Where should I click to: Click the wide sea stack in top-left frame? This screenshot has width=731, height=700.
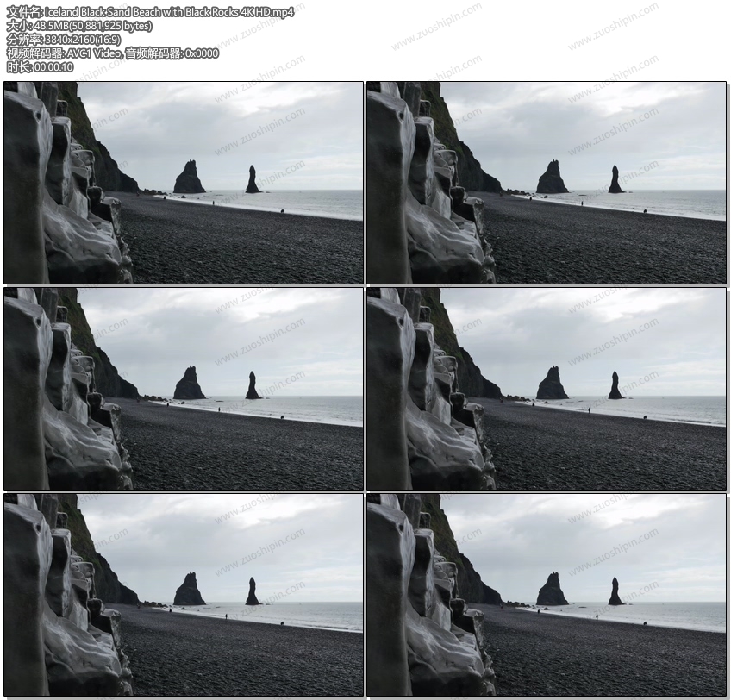coord(189,178)
